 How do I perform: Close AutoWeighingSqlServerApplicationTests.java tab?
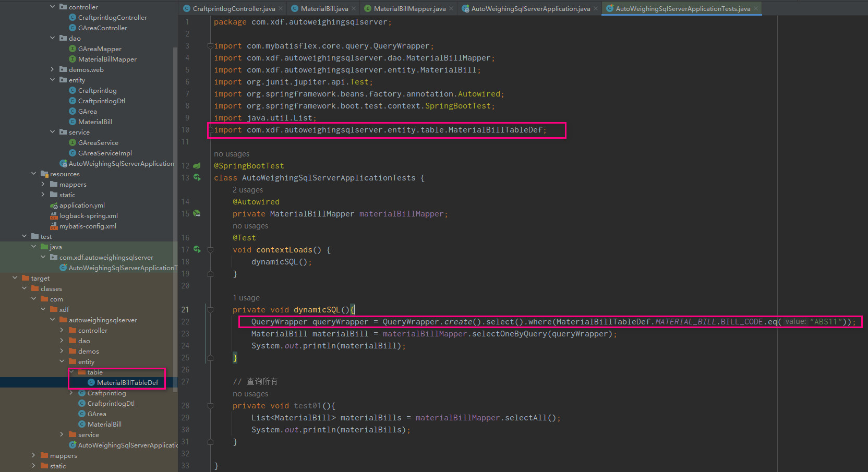tap(755, 9)
